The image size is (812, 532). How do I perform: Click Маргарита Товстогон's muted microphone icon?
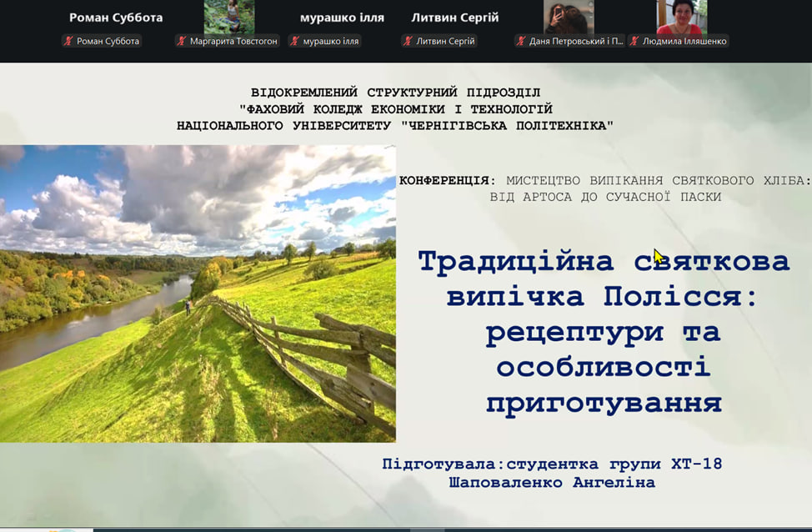pyautogui.click(x=182, y=41)
